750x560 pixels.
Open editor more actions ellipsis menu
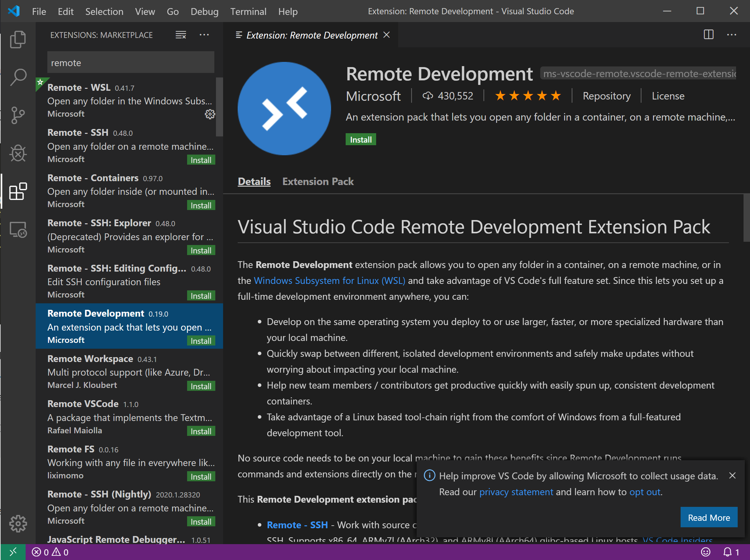pos(731,35)
